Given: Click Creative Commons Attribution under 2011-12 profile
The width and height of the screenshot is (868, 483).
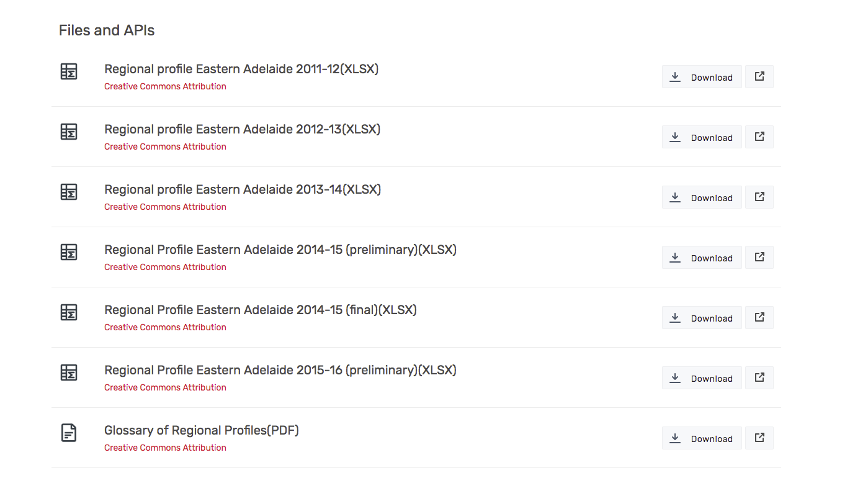Looking at the screenshot, I should (x=165, y=86).
